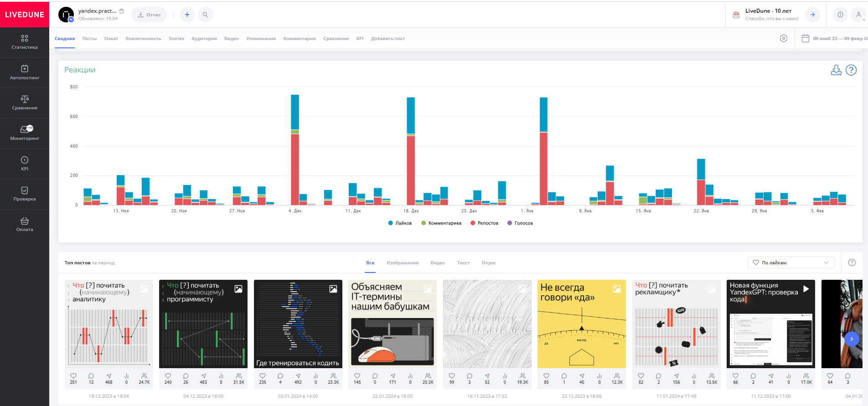Open the Сравнение sidebar section
The width and height of the screenshot is (868, 406).
tap(25, 103)
